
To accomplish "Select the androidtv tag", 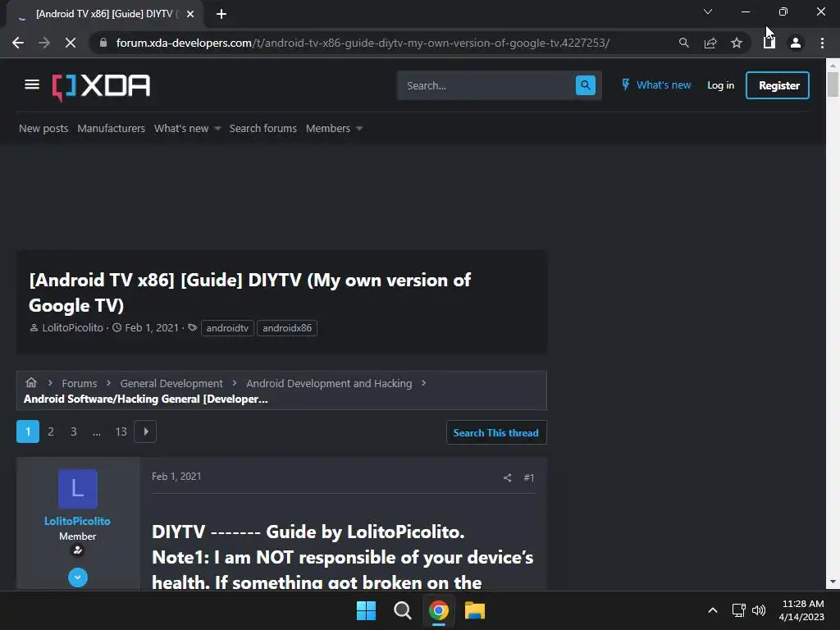I will [227, 328].
